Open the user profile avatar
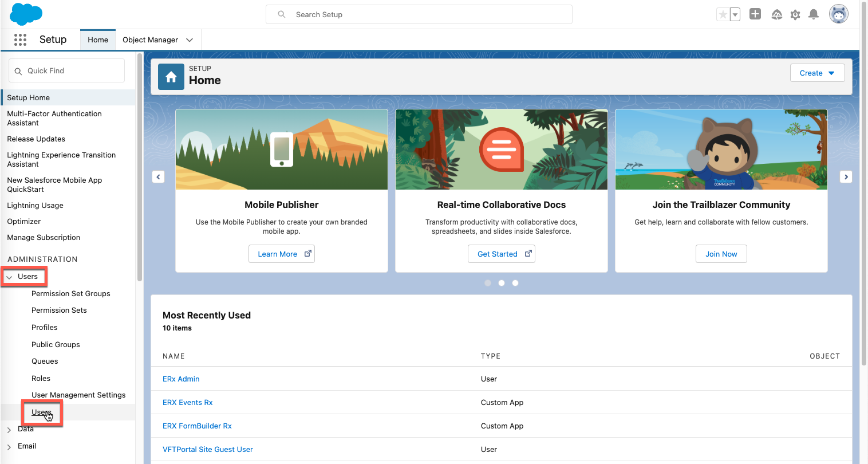 pyautogui.click(x=839, y=14)
